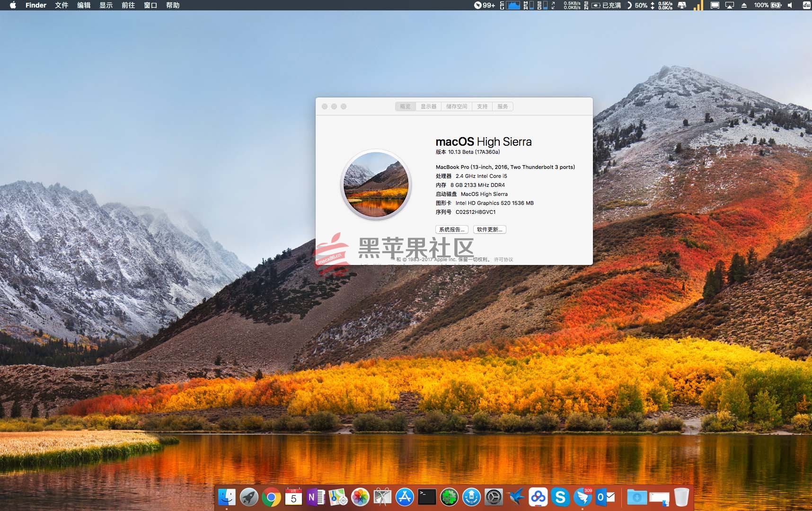Image resolution: width=812 pixels, height=511 pixels.
Task: Open the Finder menu in menu bar
Action: tap(36, 5)
